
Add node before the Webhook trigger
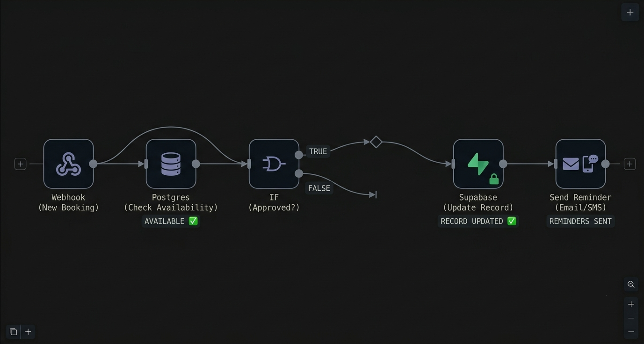click(20, 164)
